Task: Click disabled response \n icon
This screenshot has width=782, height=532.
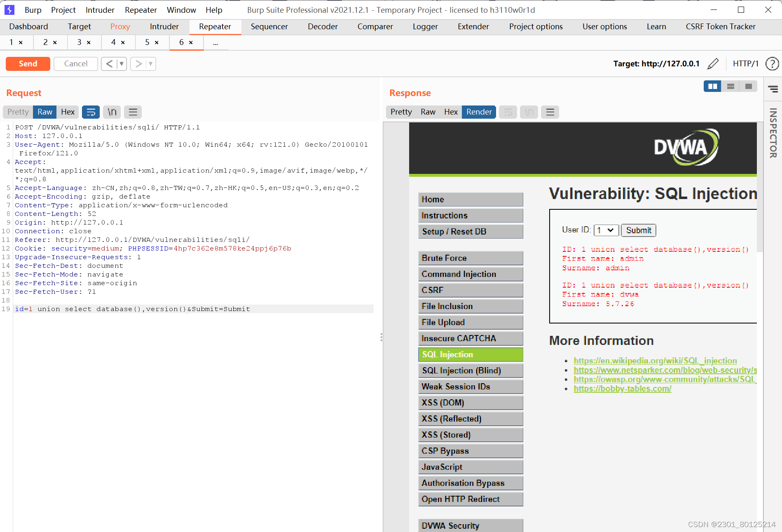Action: click(x=529, y=112)
